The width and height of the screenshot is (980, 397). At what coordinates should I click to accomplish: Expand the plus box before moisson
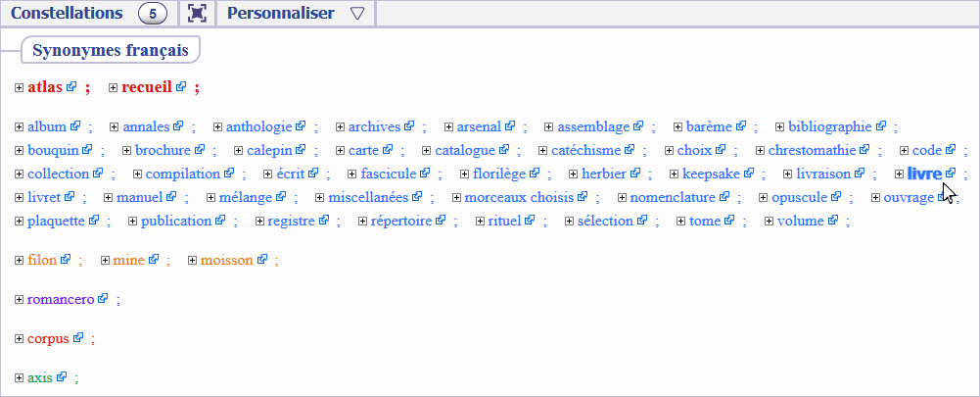point(192,260)
